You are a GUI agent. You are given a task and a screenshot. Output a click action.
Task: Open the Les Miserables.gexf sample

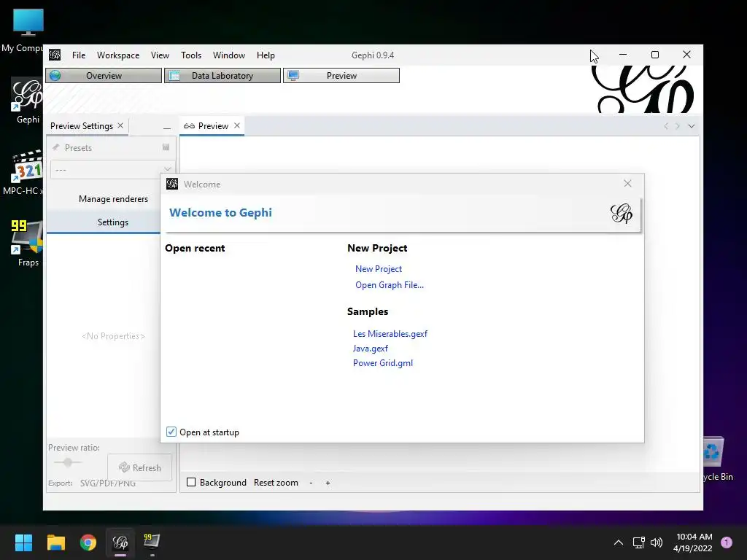[390, 334]
